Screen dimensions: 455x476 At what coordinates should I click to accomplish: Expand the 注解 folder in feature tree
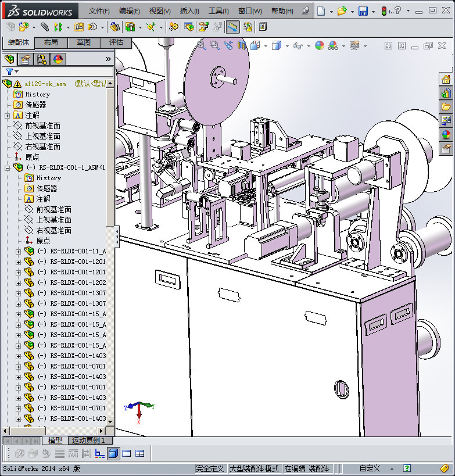point(8,116)
